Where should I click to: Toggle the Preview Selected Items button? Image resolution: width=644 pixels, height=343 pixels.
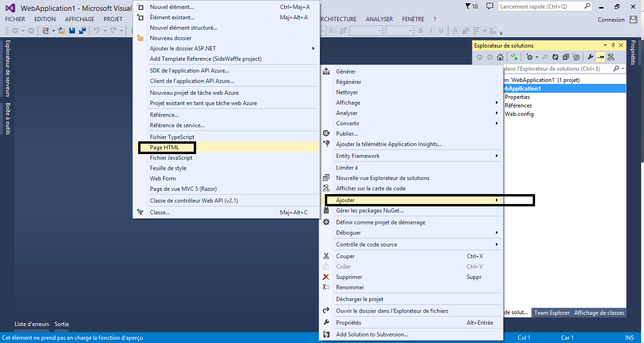tap(601, 57)
